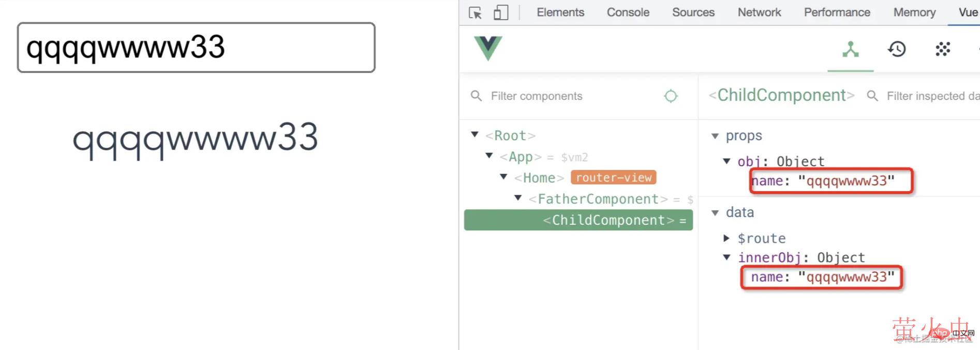
Task: Open the Network tab
Action: pyautogui.click(x=759, y=12)
